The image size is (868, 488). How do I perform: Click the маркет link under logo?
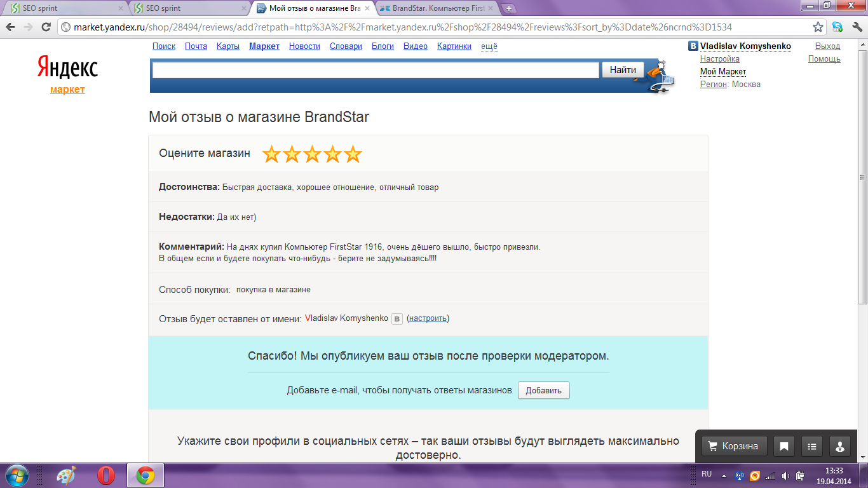click(x=67, y=90)
